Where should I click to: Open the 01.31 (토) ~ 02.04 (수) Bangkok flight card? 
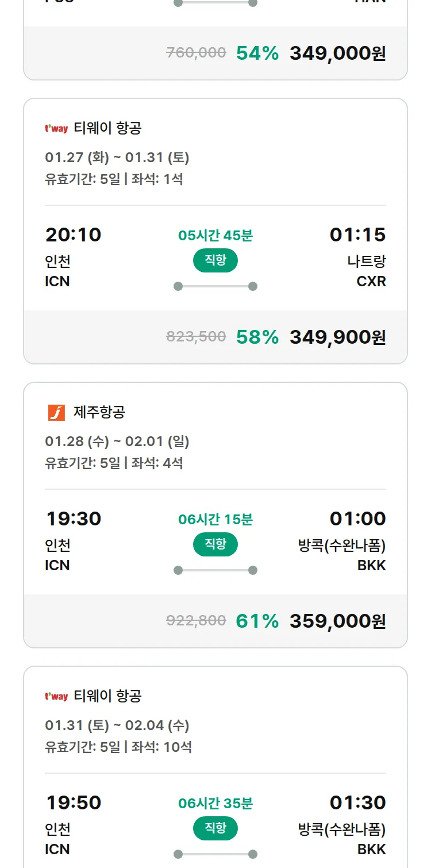(215, 747)
